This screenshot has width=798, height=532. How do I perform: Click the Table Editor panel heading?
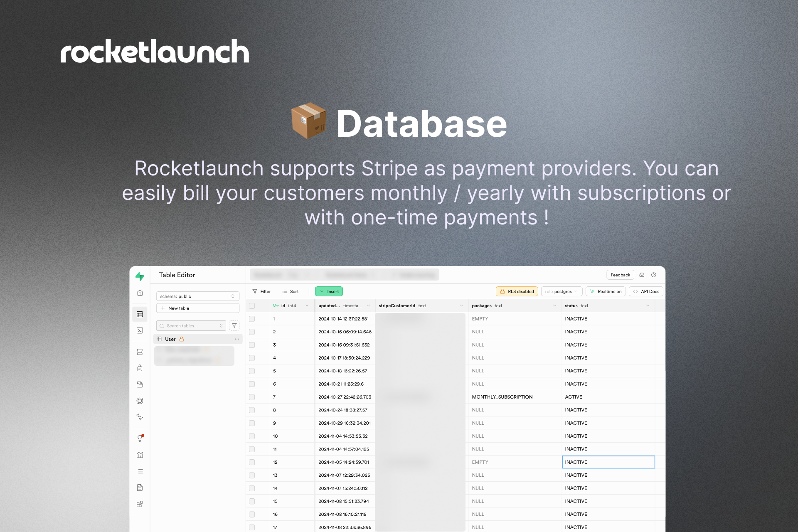tap(177, 275)
